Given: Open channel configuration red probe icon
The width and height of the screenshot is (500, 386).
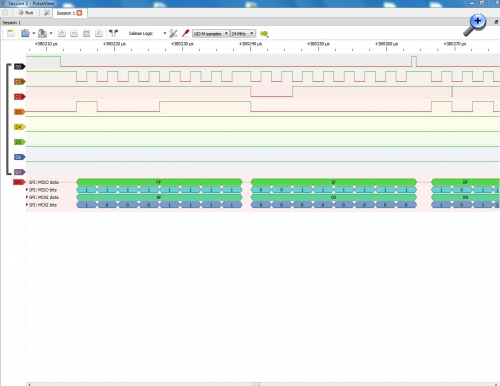Looking at the screenshot, I should tap(185, 33).
